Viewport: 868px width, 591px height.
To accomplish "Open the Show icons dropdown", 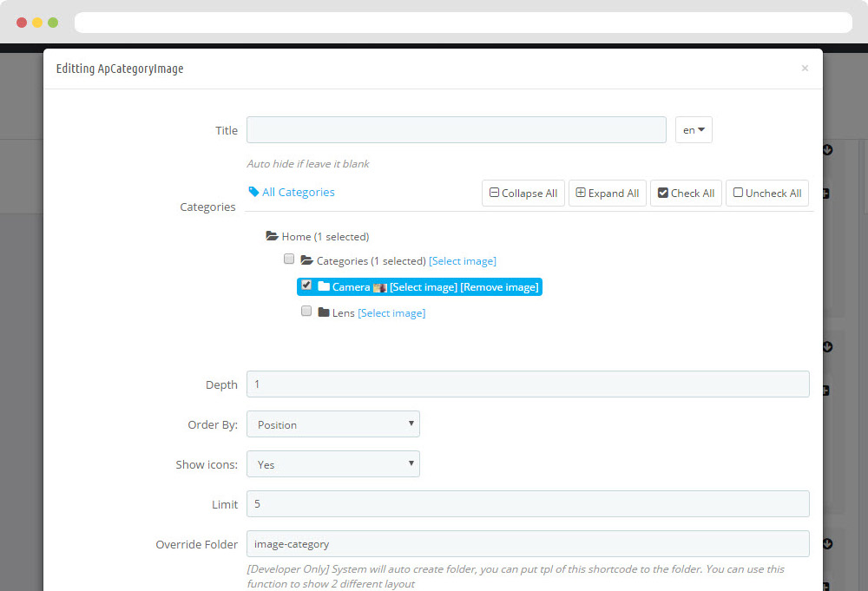I will pyautogui.click(x=333, y=463).
